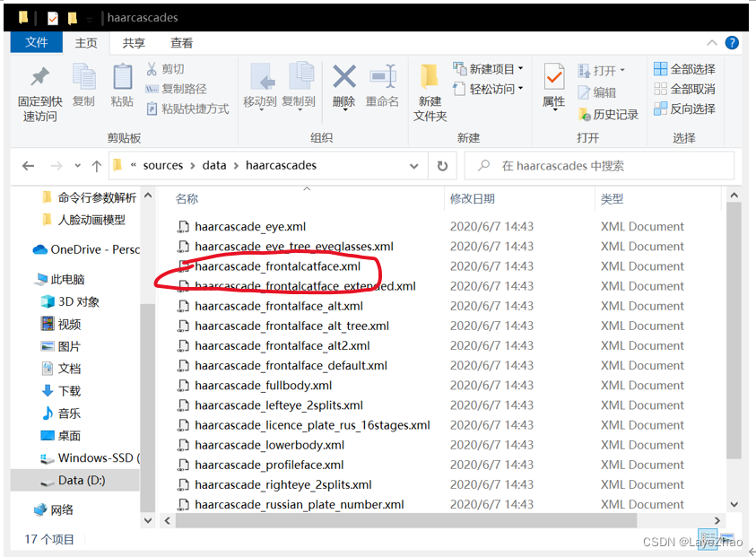The image size is (756, 557).
Task: Switch to the View (查看) ribbon tab
Action: pos(181,43)
